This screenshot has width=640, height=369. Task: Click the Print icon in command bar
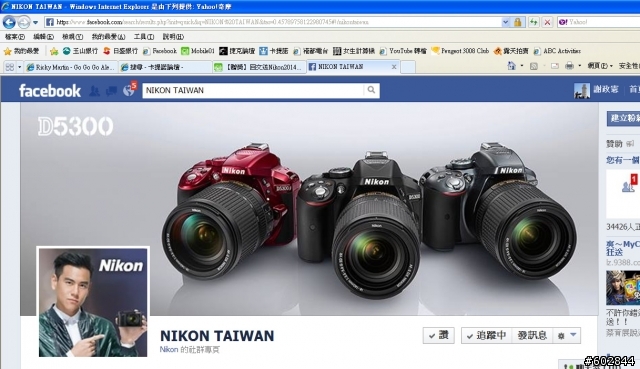click(569, 66)
